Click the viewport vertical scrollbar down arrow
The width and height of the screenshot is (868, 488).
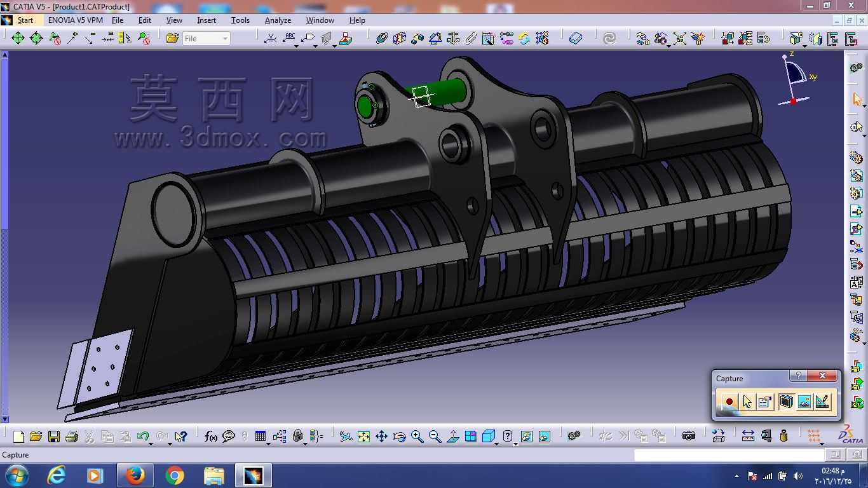(x=4, y=419)
